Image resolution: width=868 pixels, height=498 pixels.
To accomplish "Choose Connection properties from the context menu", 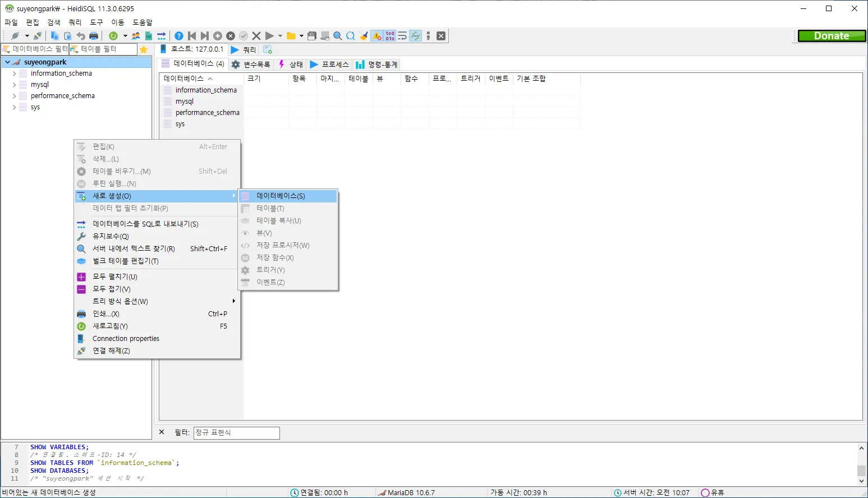I will [126, 339].
